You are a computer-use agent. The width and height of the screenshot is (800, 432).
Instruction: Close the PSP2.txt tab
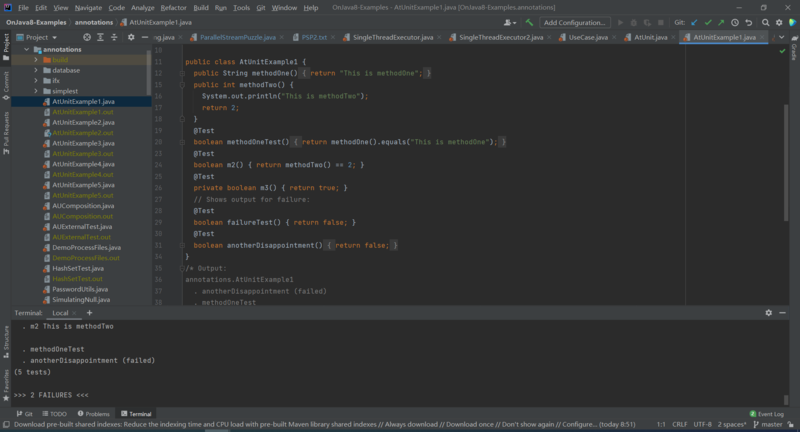[x=333, y=37]
